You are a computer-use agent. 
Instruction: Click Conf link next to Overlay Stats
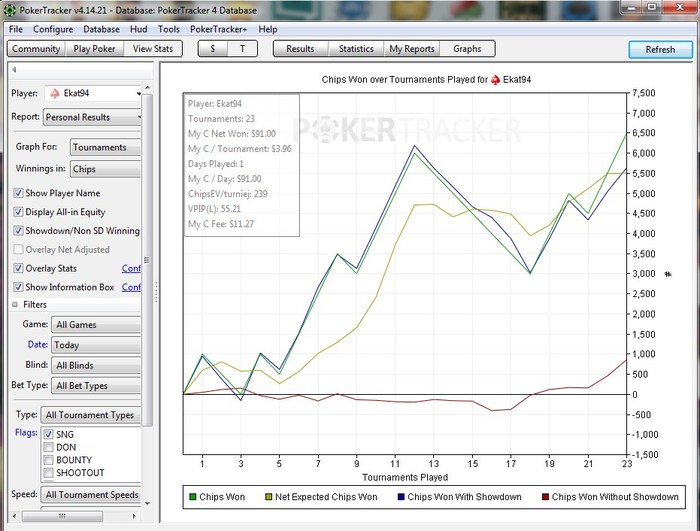(131, 268)
